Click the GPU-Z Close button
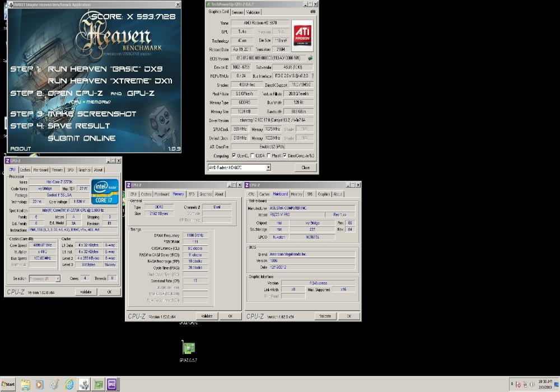The height and width of the screenshot is (392, 560). pos(306,167)
